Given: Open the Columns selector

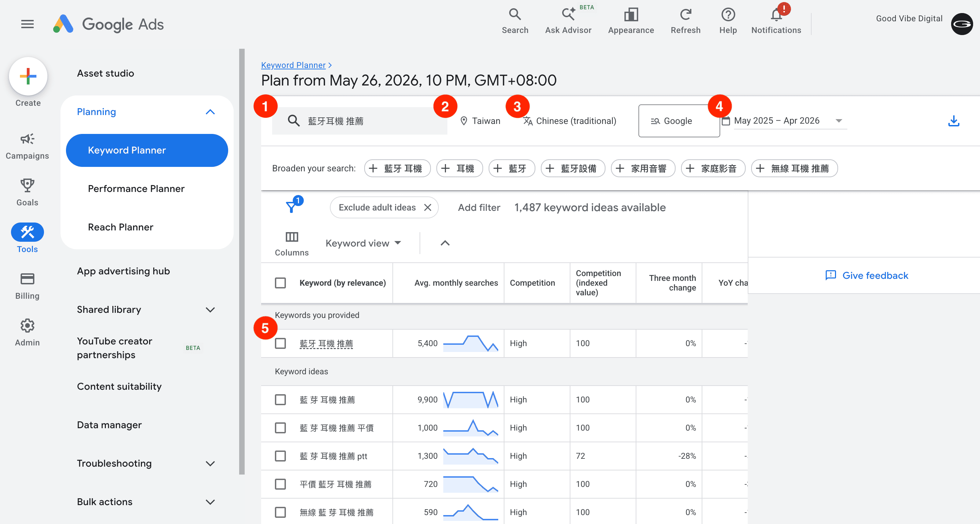Looking at the screenshot, I should pos(291,244).
